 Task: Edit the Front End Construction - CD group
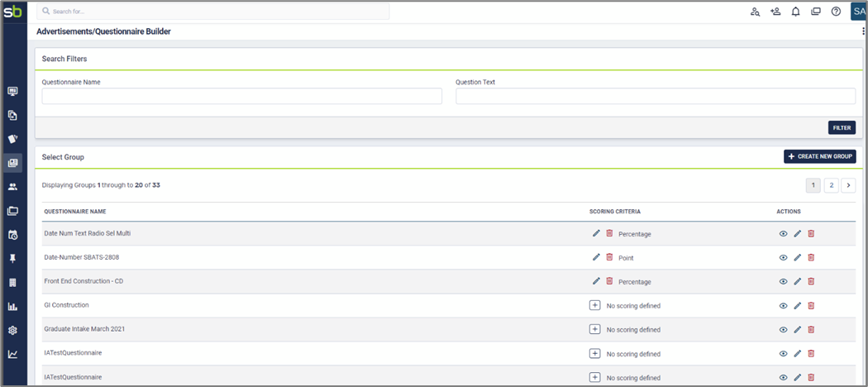(797, 281)
